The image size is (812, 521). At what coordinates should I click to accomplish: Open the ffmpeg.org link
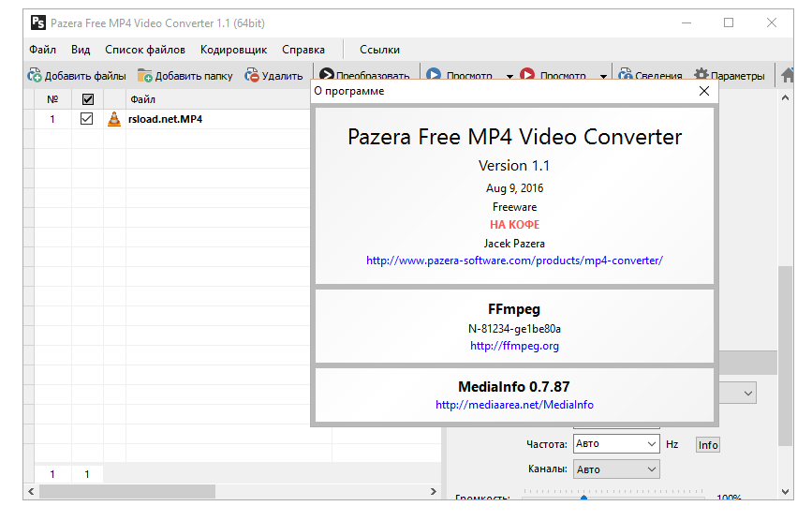point(514,346)
